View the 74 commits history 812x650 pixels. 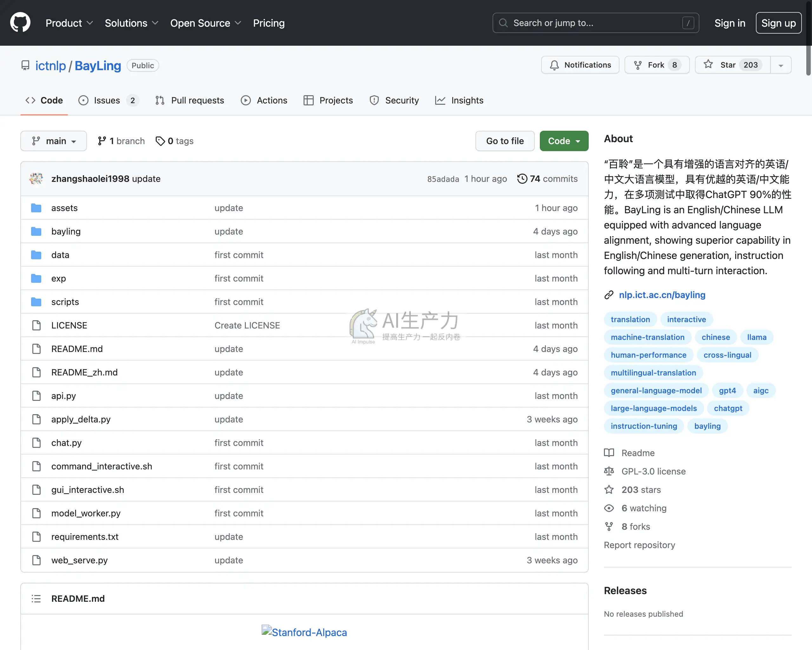coord(547,179)
